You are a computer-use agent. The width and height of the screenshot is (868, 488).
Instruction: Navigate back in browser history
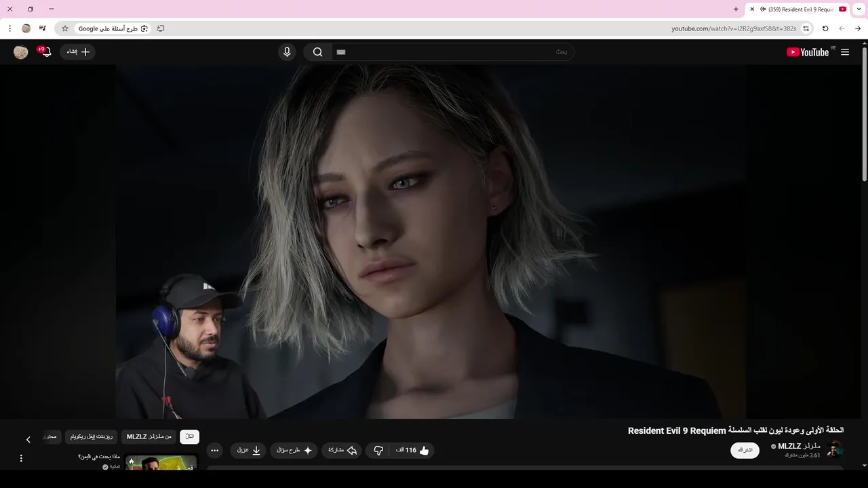tap(858, 28)
